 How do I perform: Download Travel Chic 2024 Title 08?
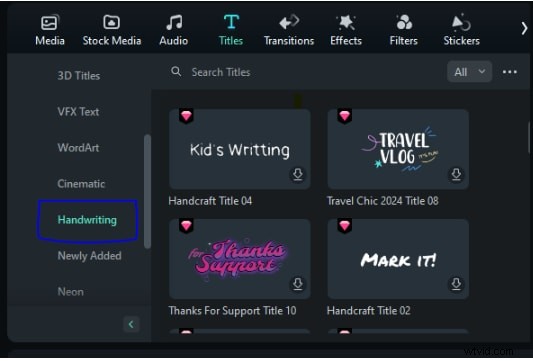456,175
